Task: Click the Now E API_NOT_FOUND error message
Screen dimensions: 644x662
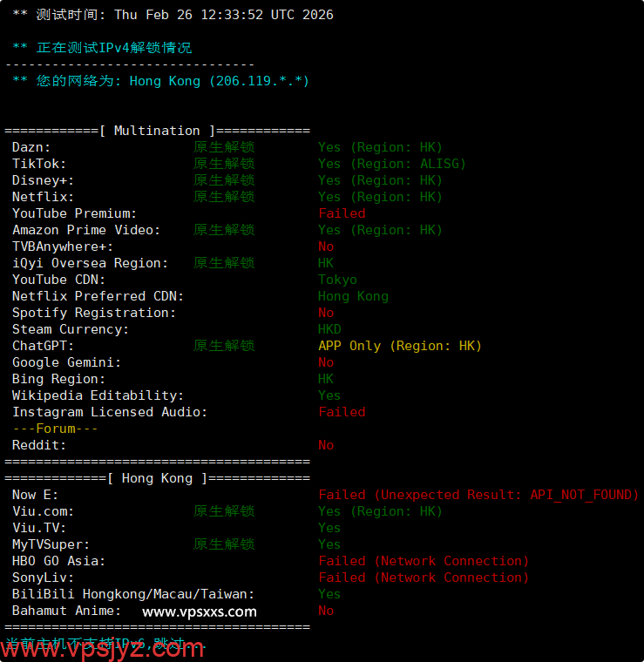Action: tap(478, 495)
